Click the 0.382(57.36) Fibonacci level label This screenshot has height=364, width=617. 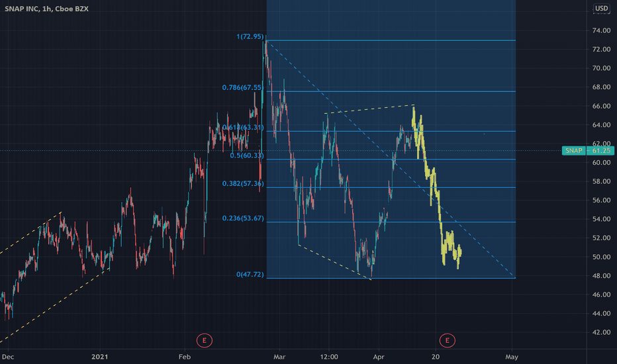tap(243, 184)
